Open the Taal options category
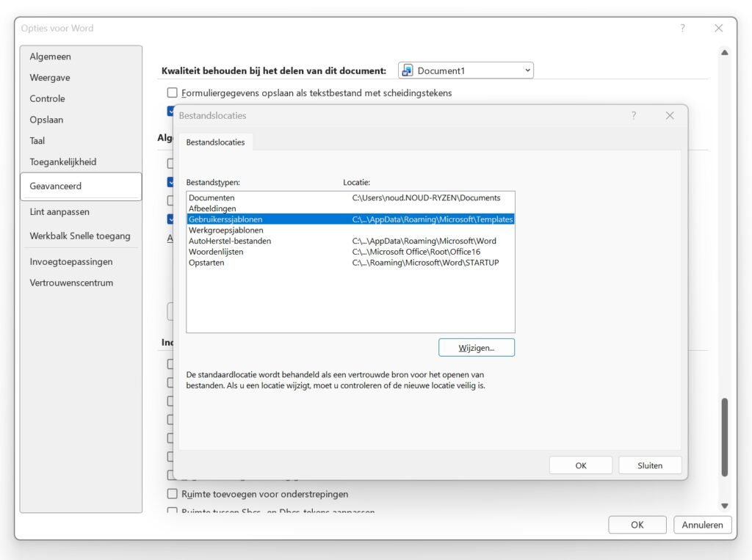The height and width of the screenshot is (560, 752). (81, 141)
